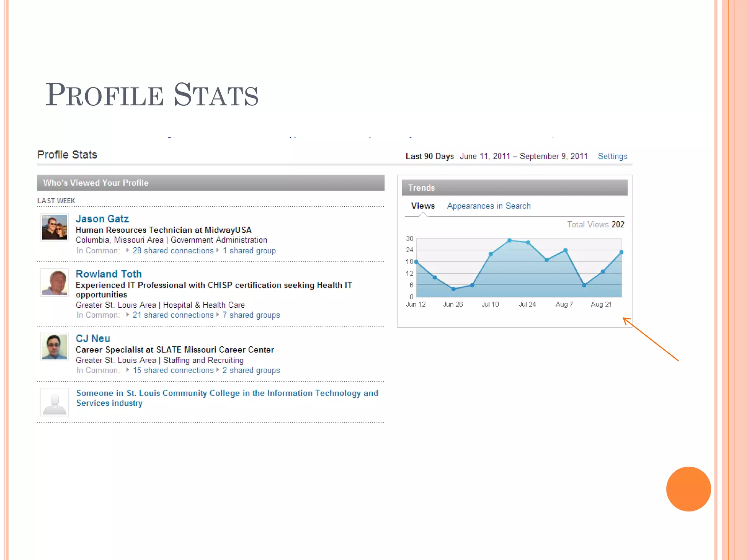Viewport: 747px width, 560px height.
Task: Click 'Experienced IT Professional with CHISP certification' headline
Action: (x=214, y=290)
